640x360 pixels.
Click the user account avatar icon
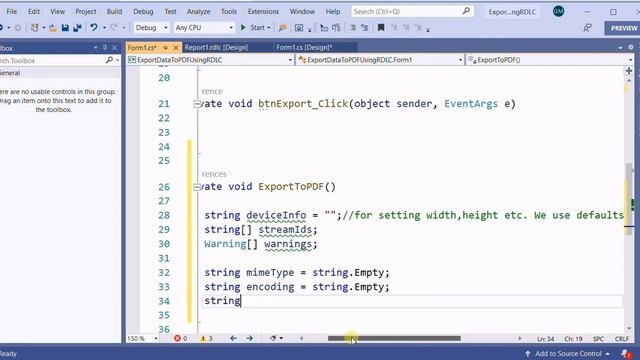[558, 11]
